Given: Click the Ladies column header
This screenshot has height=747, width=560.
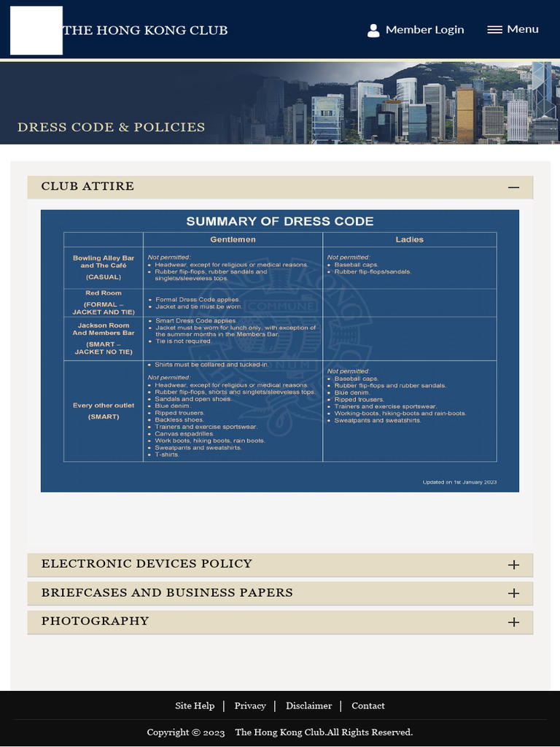Looking at the screenshot, I should point(410,239).
